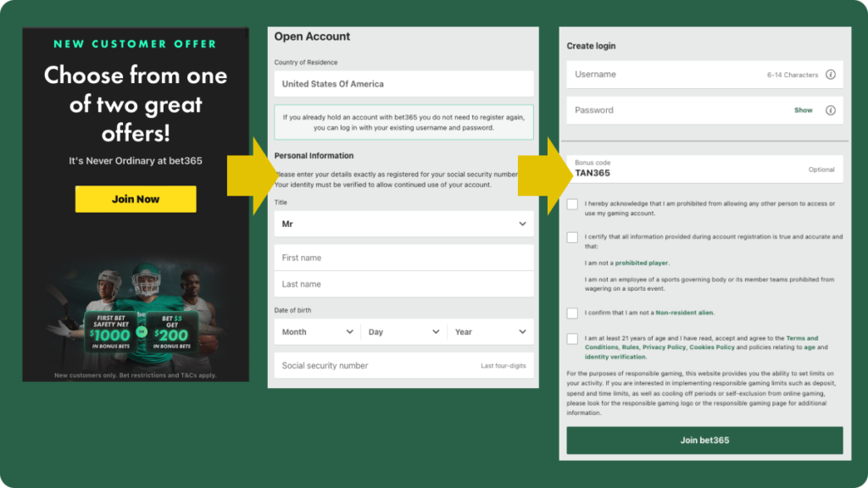Click the "Last four-digits" hint
Image resolution: width=868 pixels, height=488 pixels.
[504, 366]
